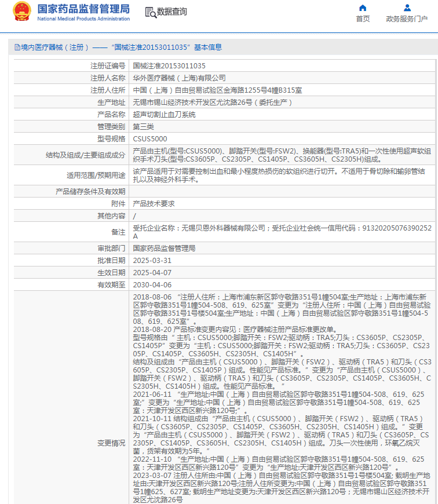438x504 pixels.
Task: Click the 批准日期 row label
Action: [111, 261]
